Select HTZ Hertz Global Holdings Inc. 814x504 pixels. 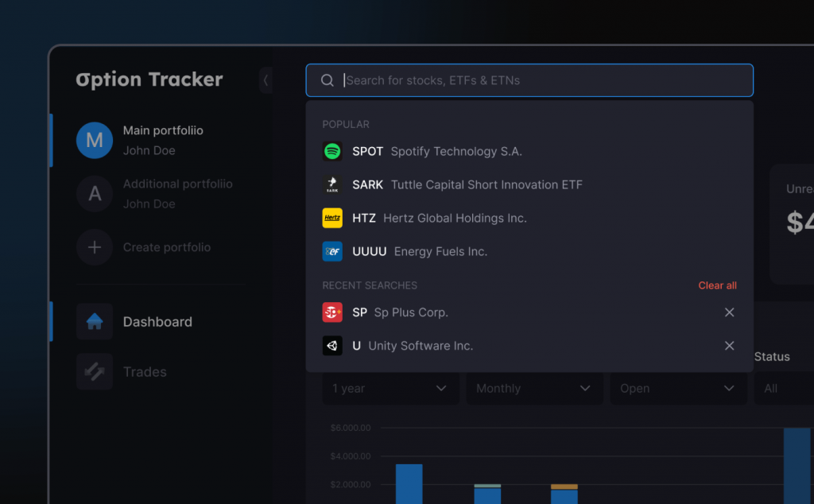529,218
